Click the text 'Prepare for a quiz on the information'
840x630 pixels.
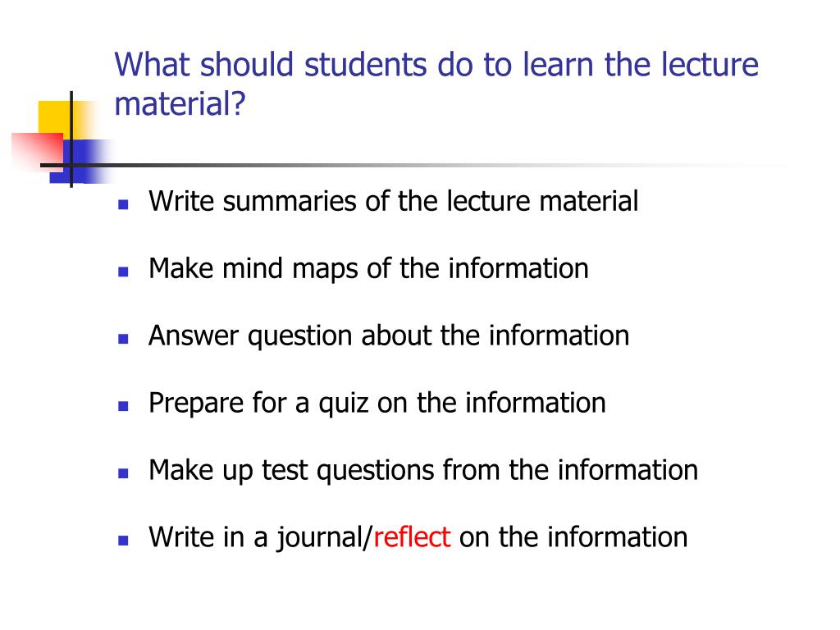[377, 404]
